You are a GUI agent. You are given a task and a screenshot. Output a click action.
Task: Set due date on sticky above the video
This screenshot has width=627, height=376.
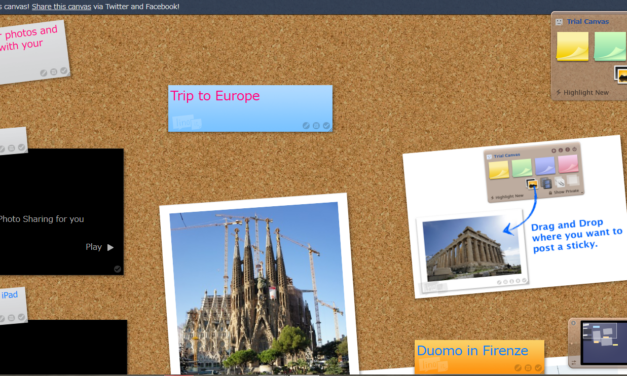coord(11,148)
